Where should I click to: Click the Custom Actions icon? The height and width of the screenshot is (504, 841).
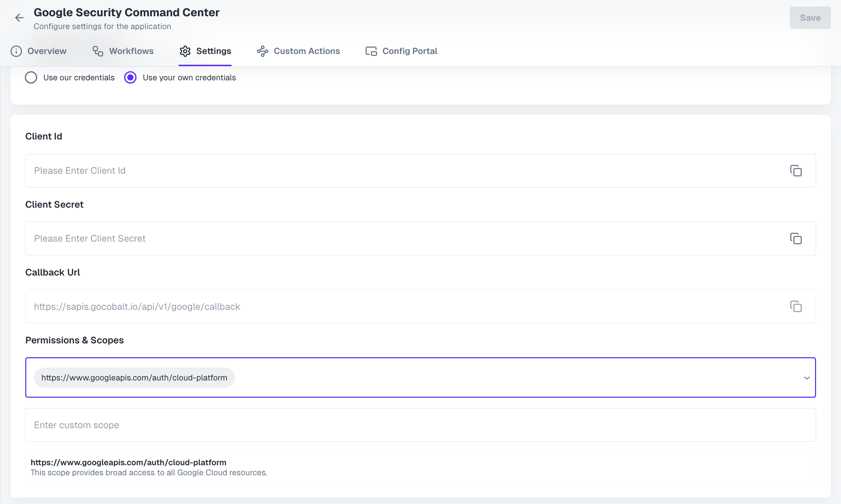click(262, 51)
